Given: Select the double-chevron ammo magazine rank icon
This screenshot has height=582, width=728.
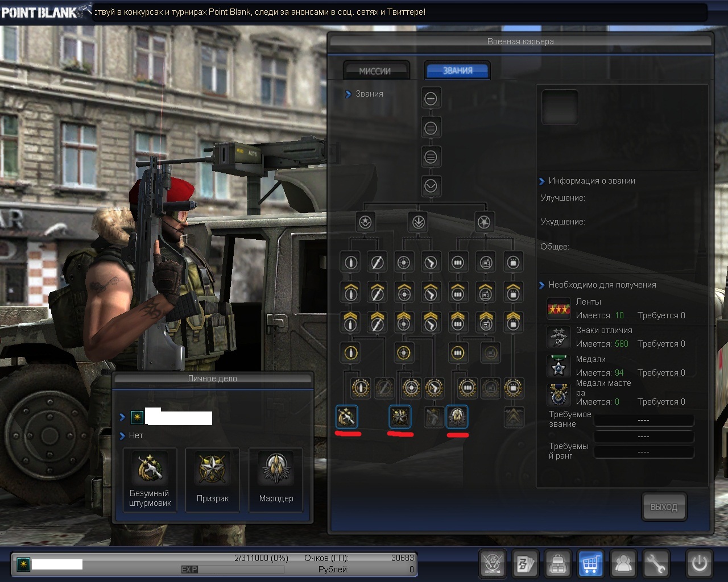Looking at the screenshot, I should [457, 322].
